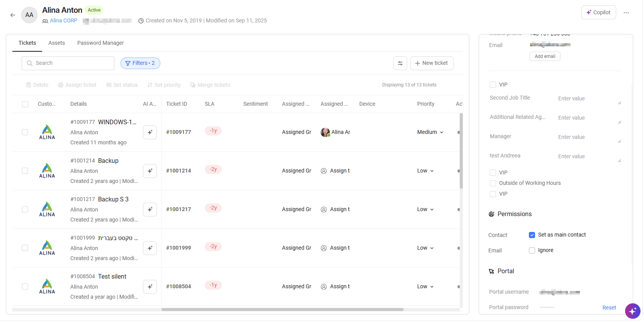Reset the portal password
The width and height of the screenshot is (644, 323).
tap(609, 308)
